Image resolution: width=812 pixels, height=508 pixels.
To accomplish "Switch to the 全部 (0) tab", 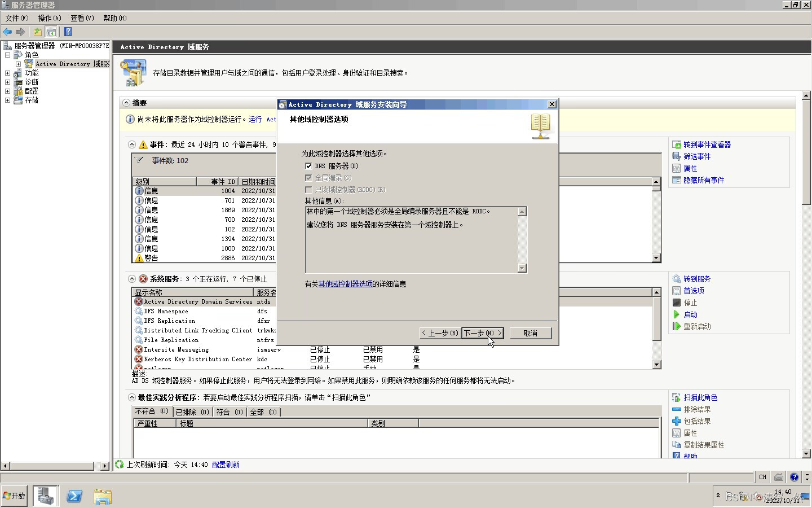I will pyautogui.click(x=264, y=413).
